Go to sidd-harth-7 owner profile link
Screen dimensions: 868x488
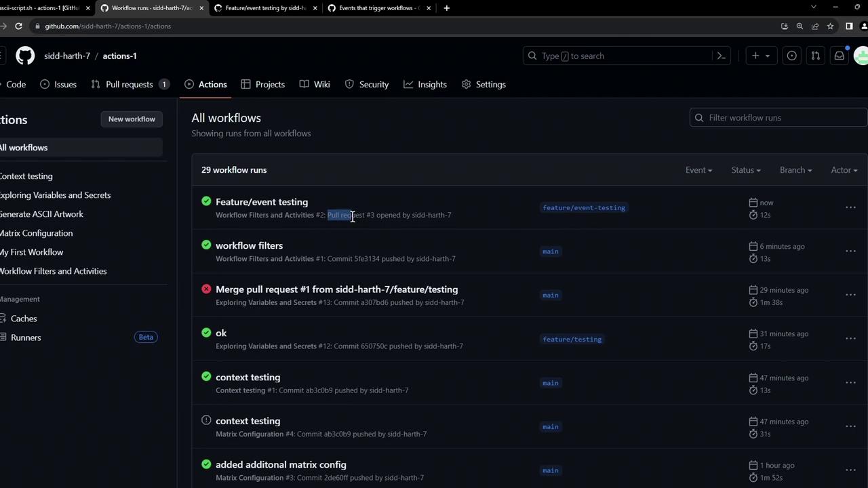[x=67, y=56]
